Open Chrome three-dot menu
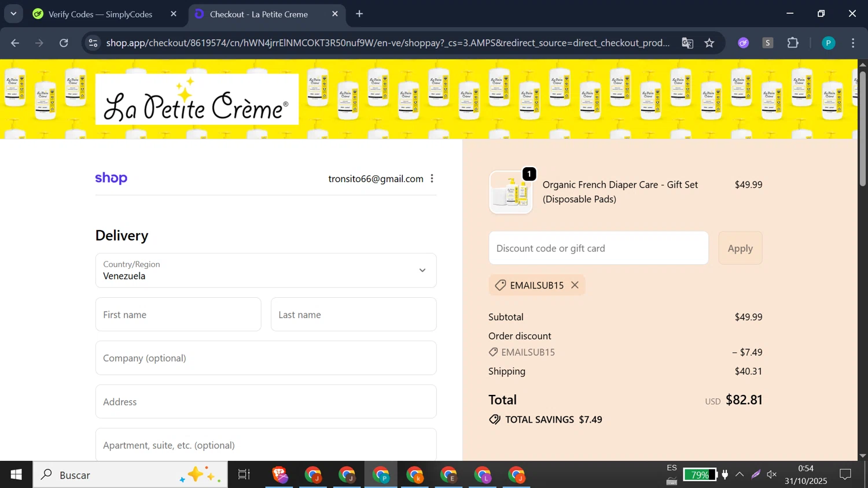Screen dimensions: 868x488 [x=853, y=43]
